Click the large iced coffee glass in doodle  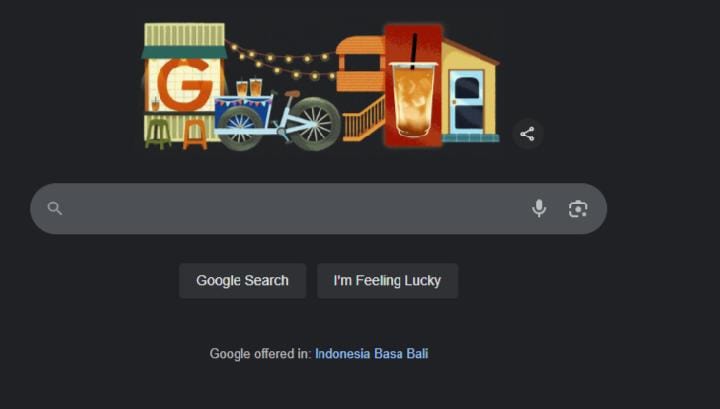pyautogui.click(x=413, y=99)
